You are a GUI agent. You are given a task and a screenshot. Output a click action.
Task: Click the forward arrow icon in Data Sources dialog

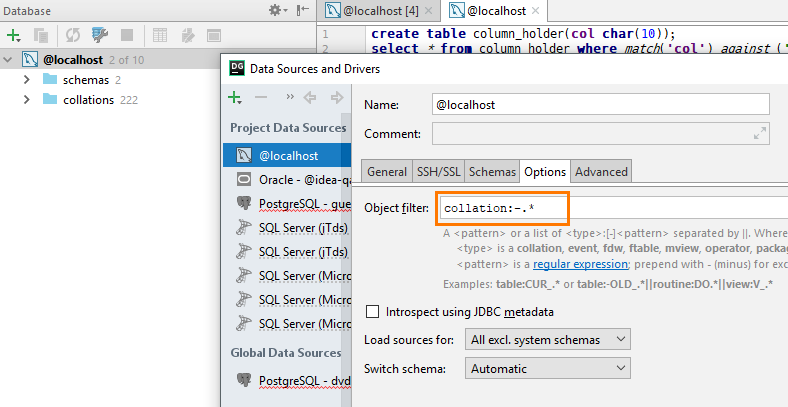coord(337,97)
